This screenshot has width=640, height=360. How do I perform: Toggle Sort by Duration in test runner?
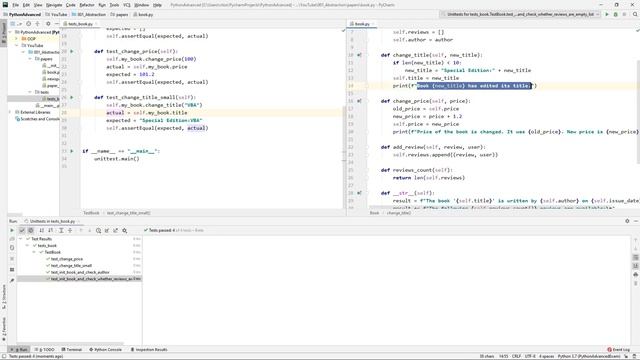click(51, 231)
